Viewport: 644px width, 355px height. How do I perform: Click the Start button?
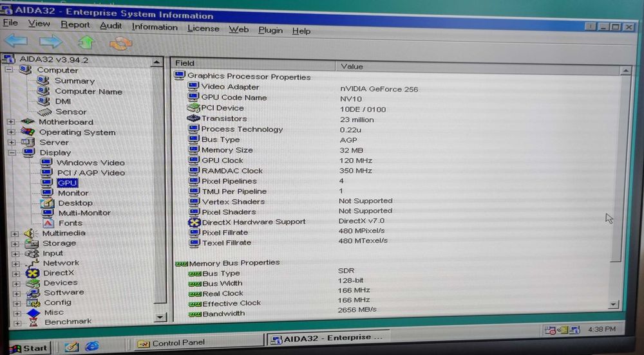click(29, 349)
